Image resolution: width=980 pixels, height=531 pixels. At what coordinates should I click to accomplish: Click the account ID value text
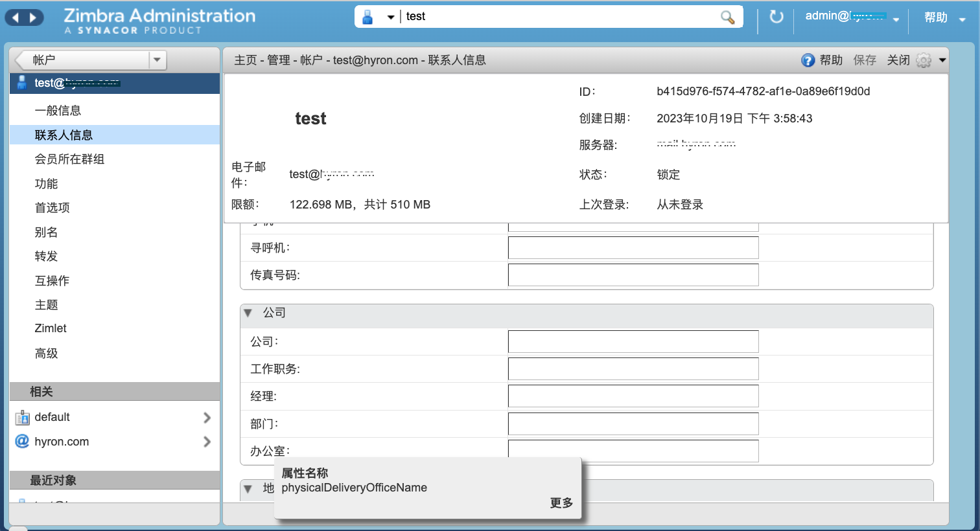pos(763,91)
